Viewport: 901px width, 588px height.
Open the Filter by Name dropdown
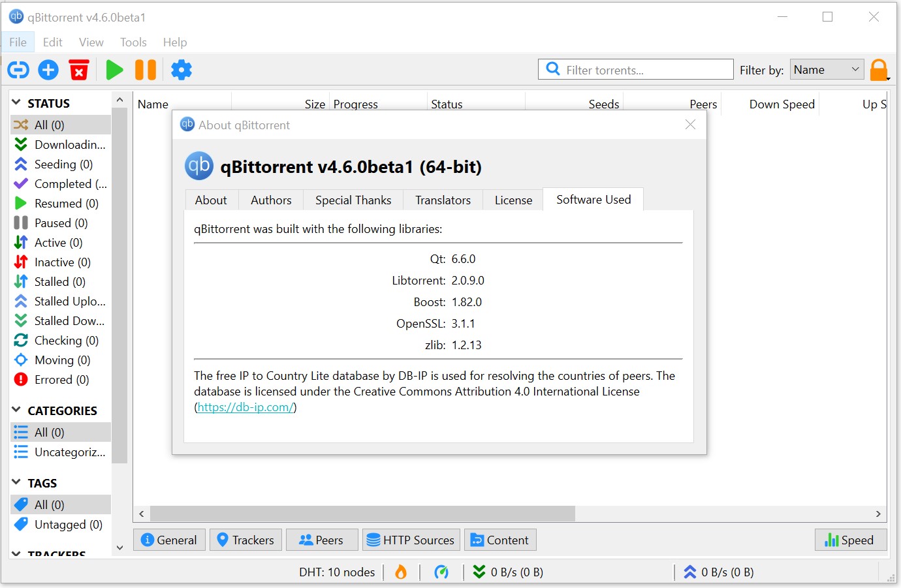[827, 69]
